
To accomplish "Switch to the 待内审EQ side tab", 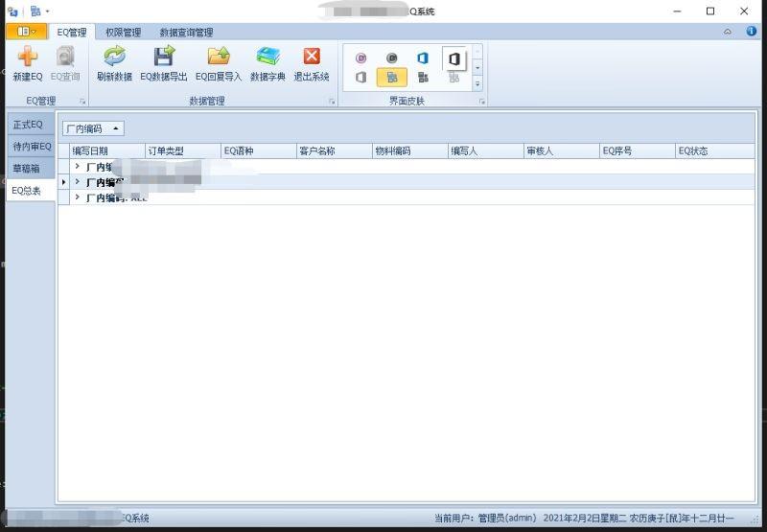I will pos(32,147).
